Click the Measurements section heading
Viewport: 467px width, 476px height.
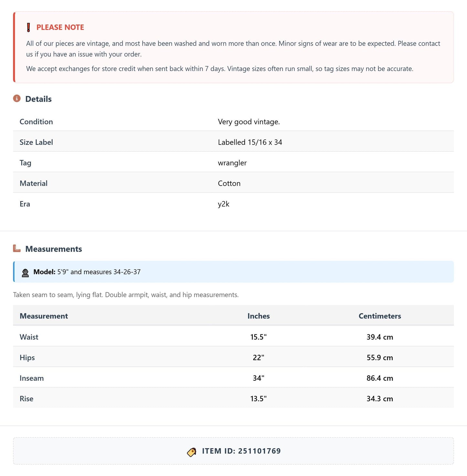click(54, 249)
